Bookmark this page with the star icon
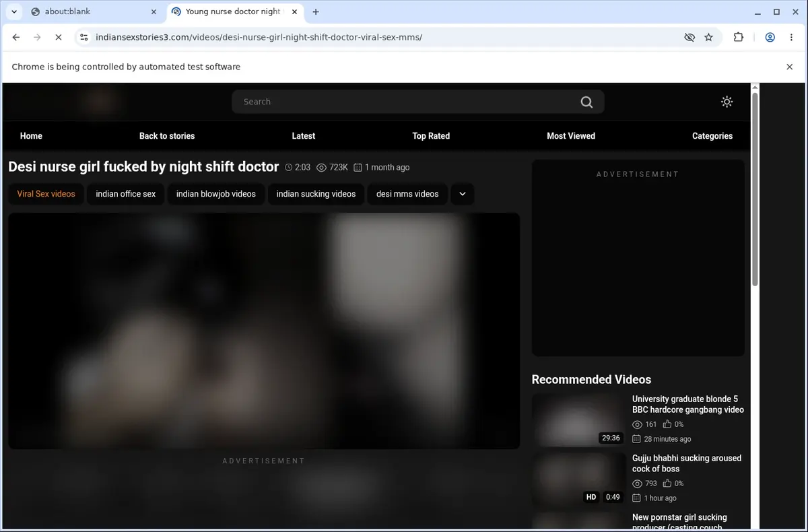The width and height of the screenshot is (808, 532). pos(708,38)
